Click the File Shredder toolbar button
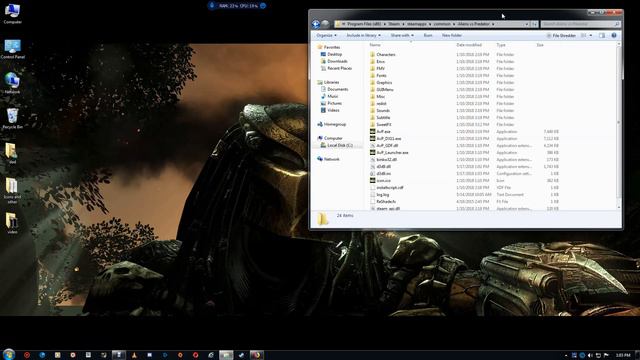Image resolution: width=640 pixels, height=360 pixels. point(561,36)
